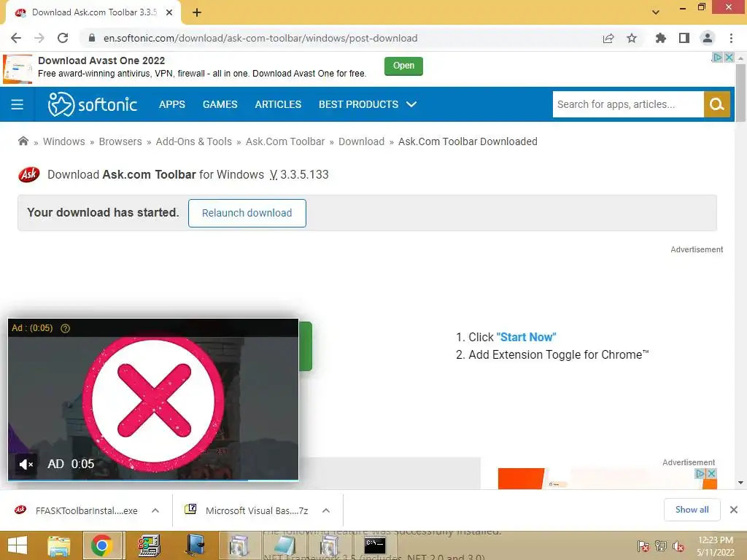Screen dimensions: 747x560
Task: Click the Search for apps input field
Action: (628, 104)
